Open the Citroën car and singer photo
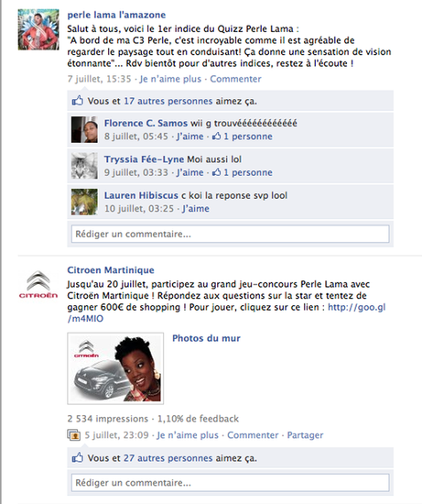Screen dimensions: 422x504 115,368
